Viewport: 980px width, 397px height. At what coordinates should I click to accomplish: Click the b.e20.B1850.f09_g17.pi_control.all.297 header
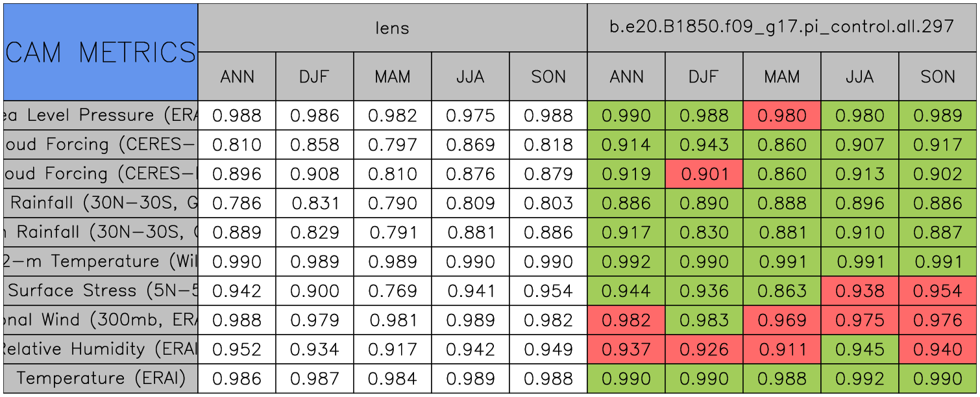[781, 27]
